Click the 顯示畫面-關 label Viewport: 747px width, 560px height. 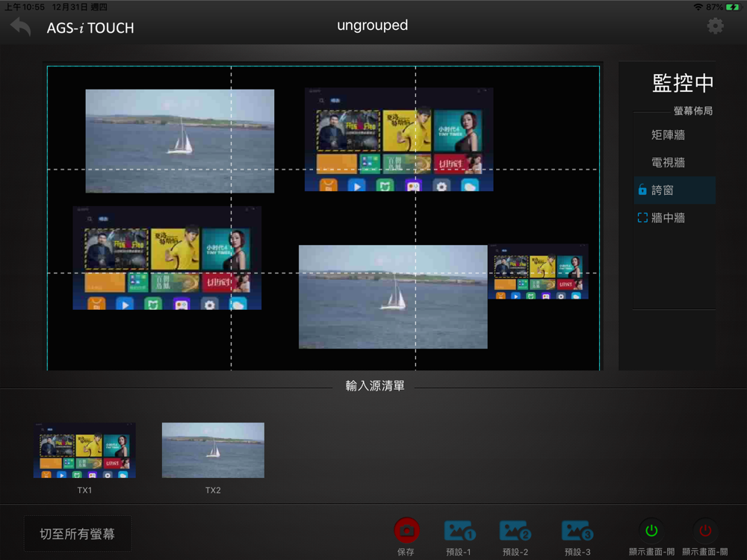(x=705, y=552)
